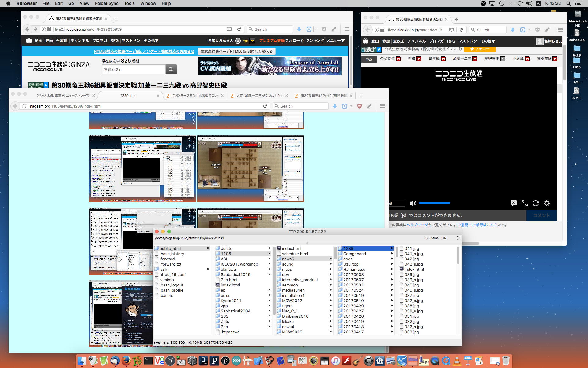Adjust the blue player volume slider
This screenshot has height=368, width=588.
click(x=434, y=203)
